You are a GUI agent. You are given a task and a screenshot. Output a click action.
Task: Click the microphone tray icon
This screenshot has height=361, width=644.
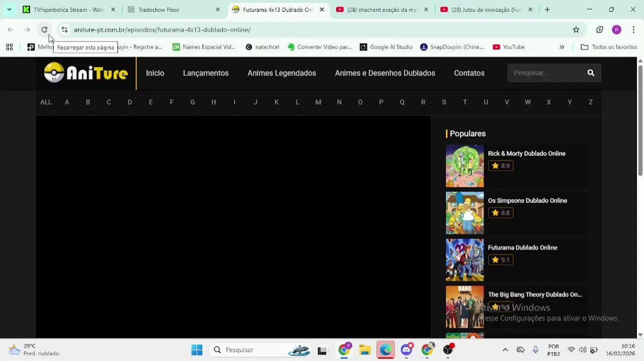(x=536, y=350)
